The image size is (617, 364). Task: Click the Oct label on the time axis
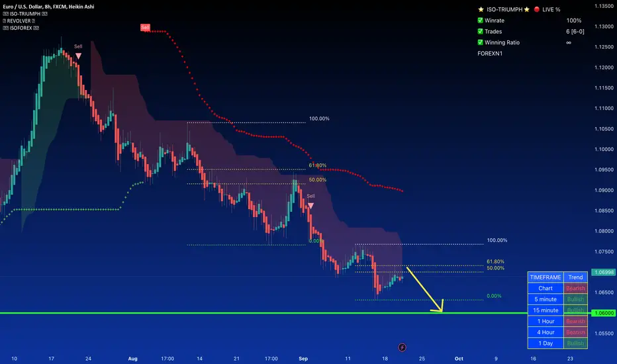[x=459, y=359]
